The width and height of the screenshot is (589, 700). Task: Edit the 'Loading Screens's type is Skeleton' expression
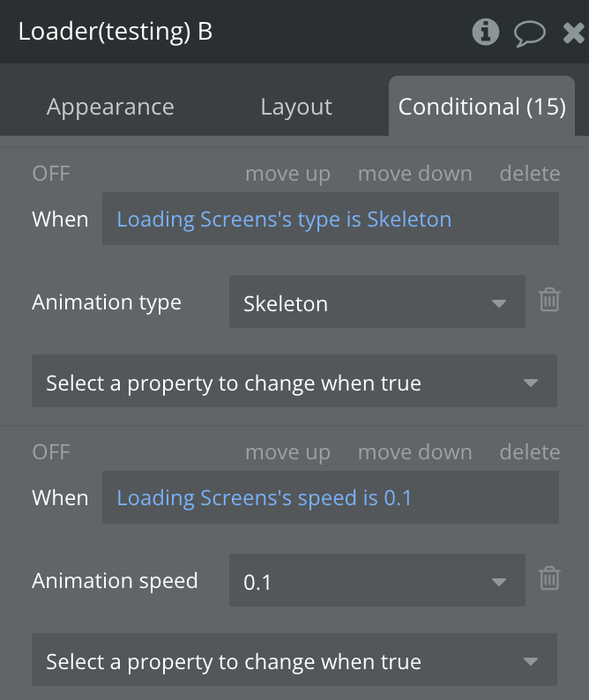pyautogui.click(x=330, y=220)
